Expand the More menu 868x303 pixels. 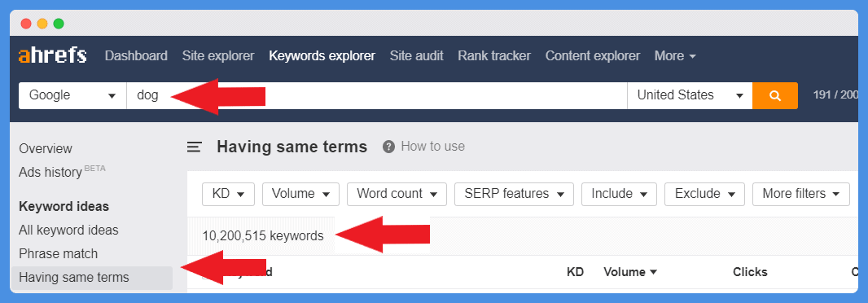click(675, 56)
